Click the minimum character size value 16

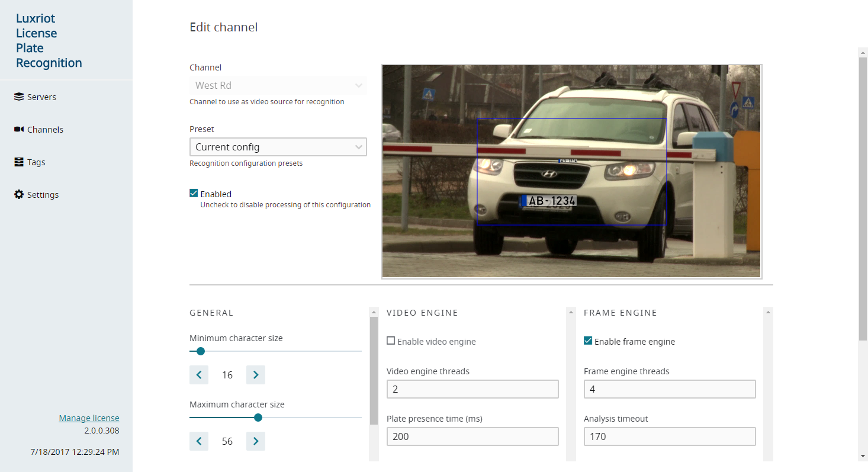(x=227, y=375)
